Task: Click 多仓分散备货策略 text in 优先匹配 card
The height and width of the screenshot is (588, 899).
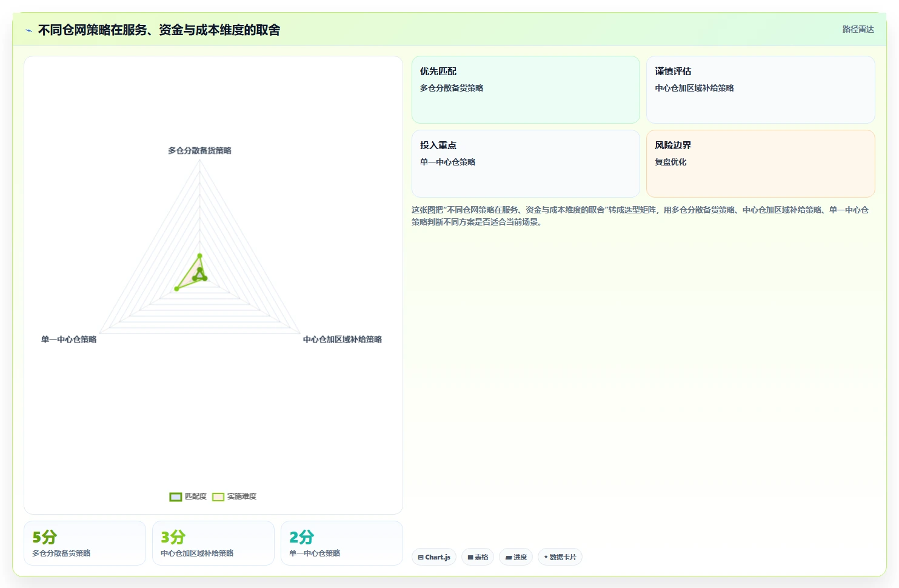Action: (x=452, y=88)
